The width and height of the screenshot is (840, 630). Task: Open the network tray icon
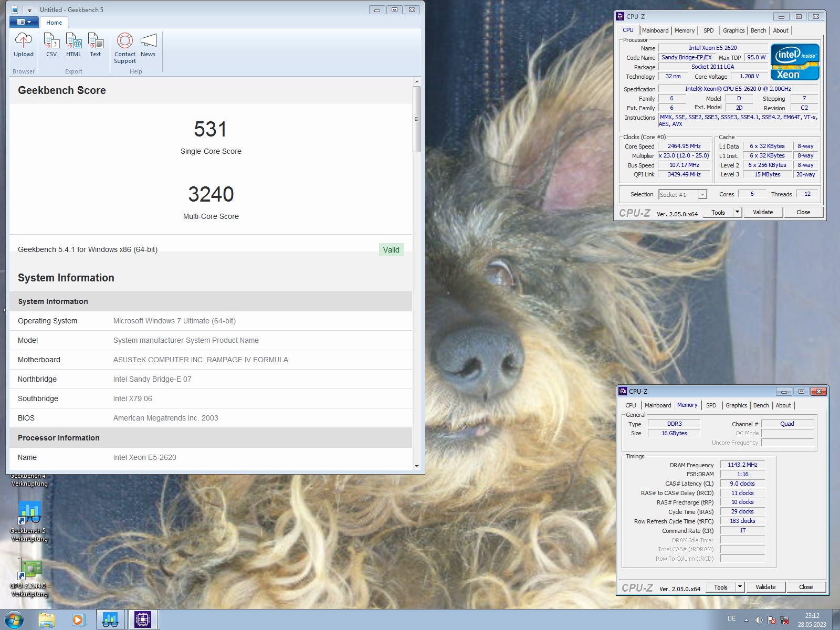click(785, 620)
